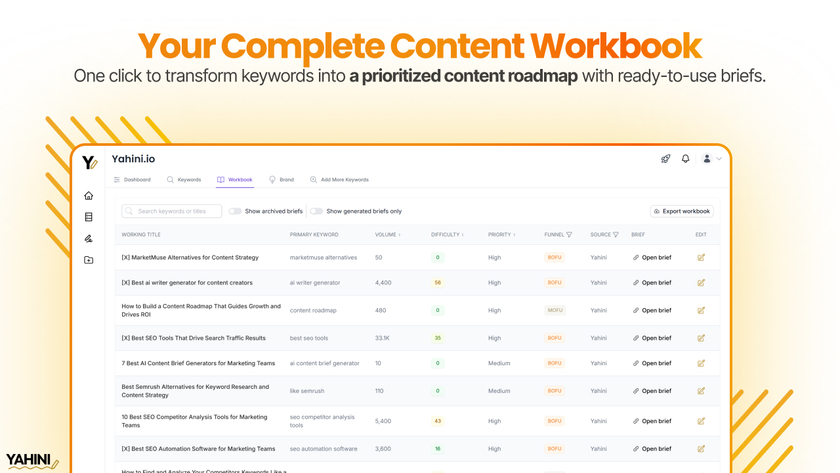Click the Export workbook button
The width and height of the screenshot is (840, 473).
681,211
